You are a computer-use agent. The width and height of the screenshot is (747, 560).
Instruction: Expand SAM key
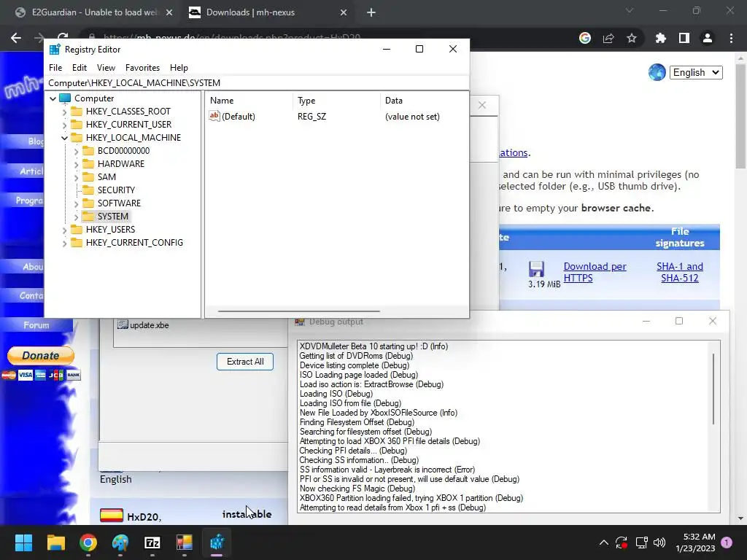[x=76, y=178]
